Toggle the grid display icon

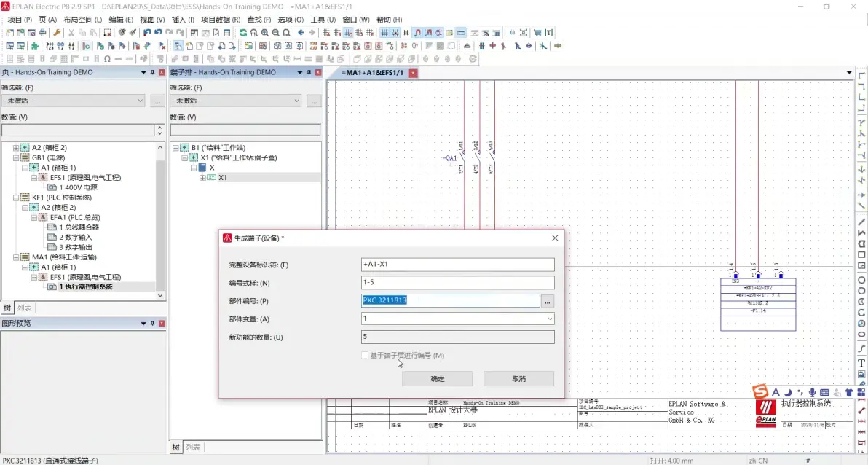[384, 33]
